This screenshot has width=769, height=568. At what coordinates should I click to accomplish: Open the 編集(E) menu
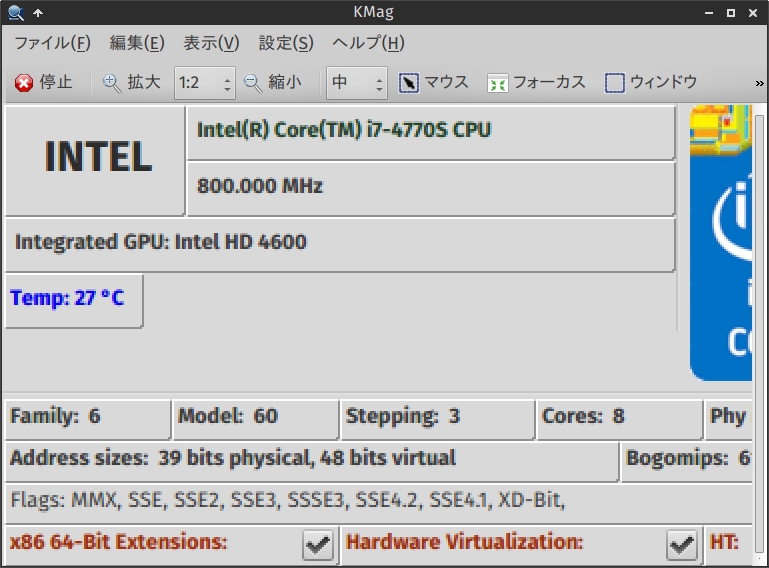click(x=137, y=43)
